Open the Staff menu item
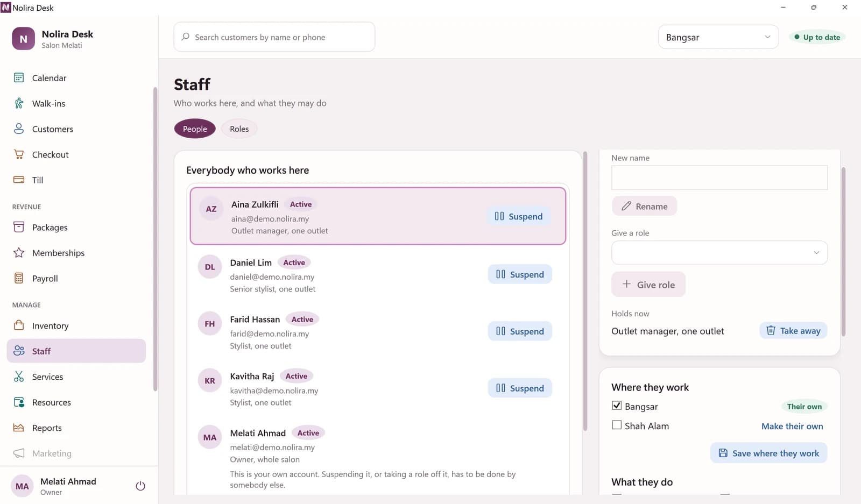This screenshot has width=861, height=504. pyautogui.click(x=76, y=351)
